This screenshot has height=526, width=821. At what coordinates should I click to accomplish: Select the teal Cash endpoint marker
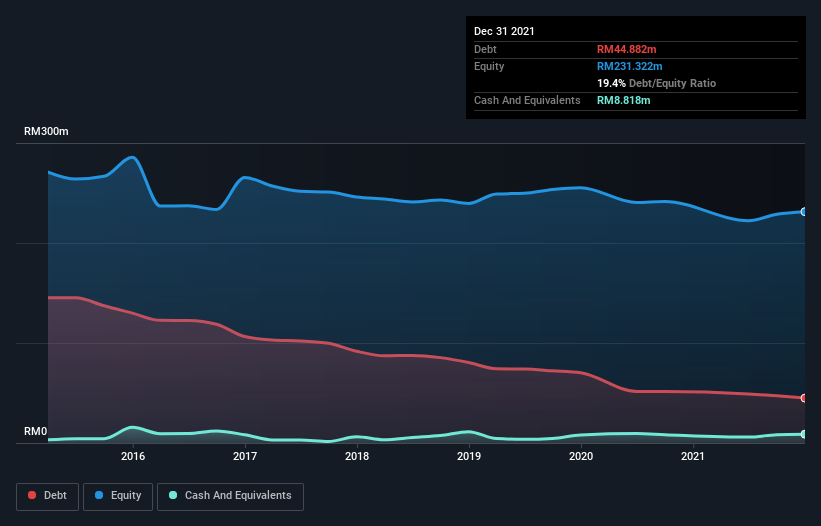click(804, 434)
